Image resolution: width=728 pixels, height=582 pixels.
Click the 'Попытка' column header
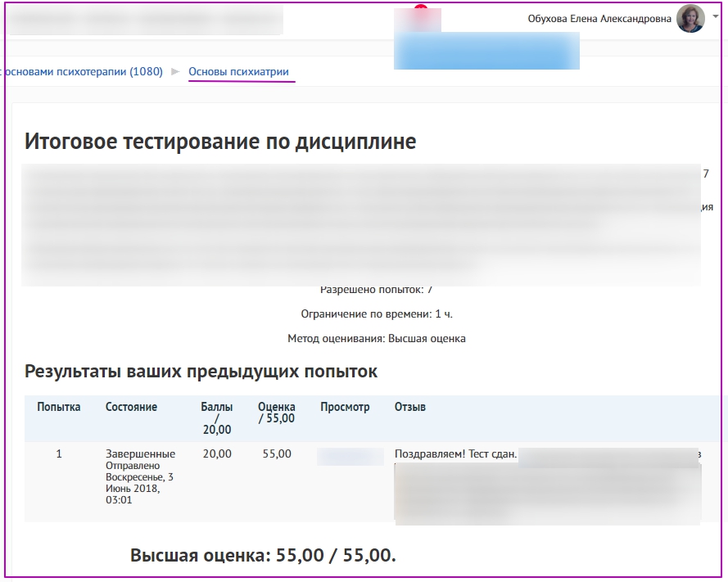pyautogui.click(x=59, y=407)
